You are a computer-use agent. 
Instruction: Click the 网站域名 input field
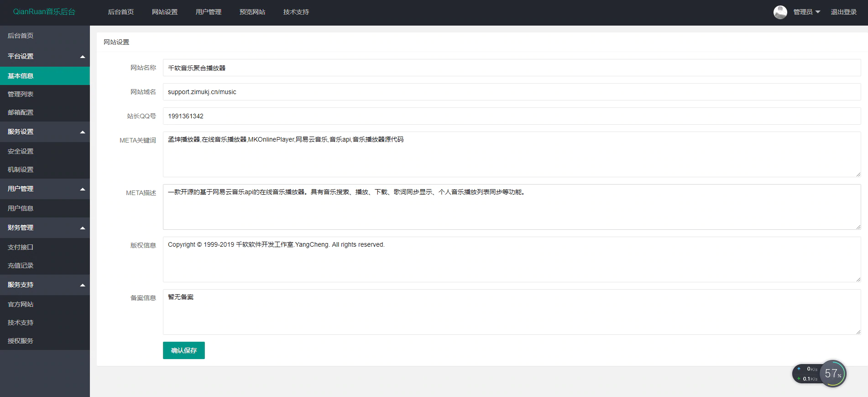click(512, 92)
